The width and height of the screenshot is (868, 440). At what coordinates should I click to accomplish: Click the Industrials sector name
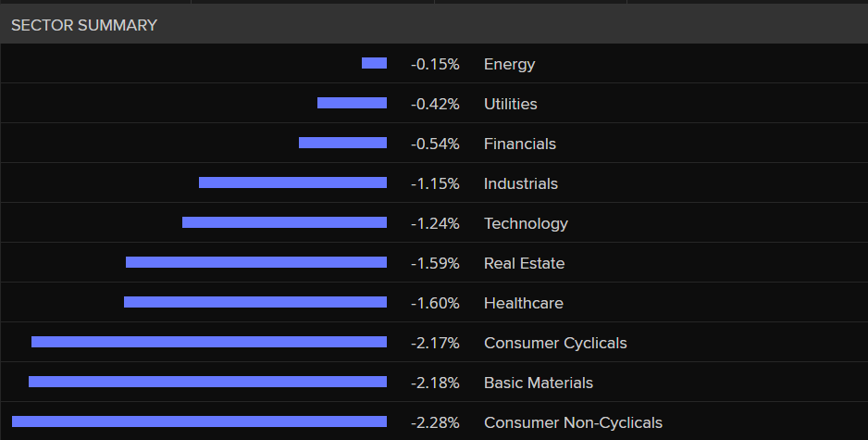pyautogui.click(x=520, y=183)
